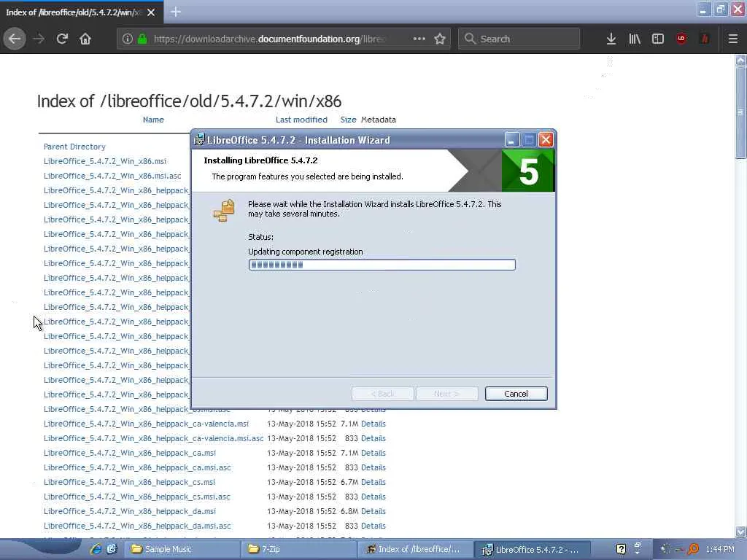Click the browser vertical scrollbar thumb
The width and height of the screenshot is (747, 560).
(740, 112)
